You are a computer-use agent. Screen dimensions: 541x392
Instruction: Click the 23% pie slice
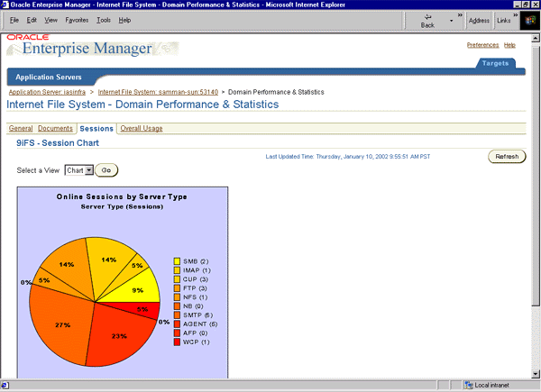point(121,336)
